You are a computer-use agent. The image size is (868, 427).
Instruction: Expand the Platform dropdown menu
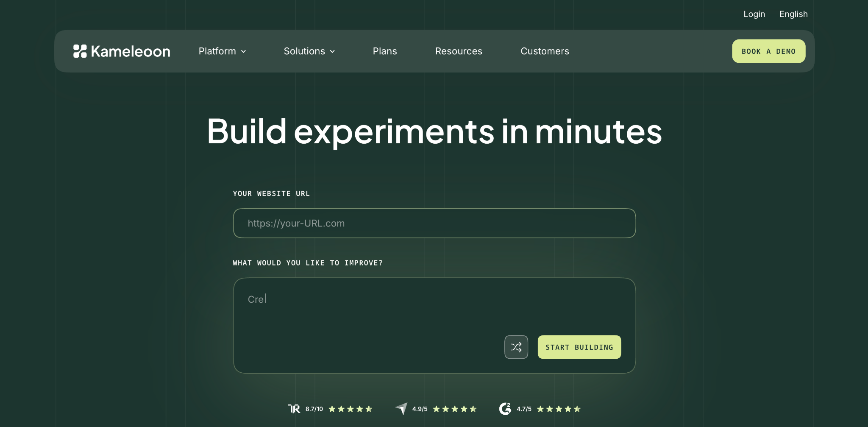tap(223, 51)
